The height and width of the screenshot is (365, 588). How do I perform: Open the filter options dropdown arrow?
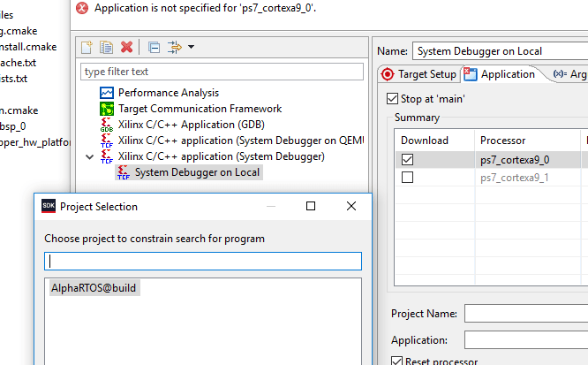(191, 47)
